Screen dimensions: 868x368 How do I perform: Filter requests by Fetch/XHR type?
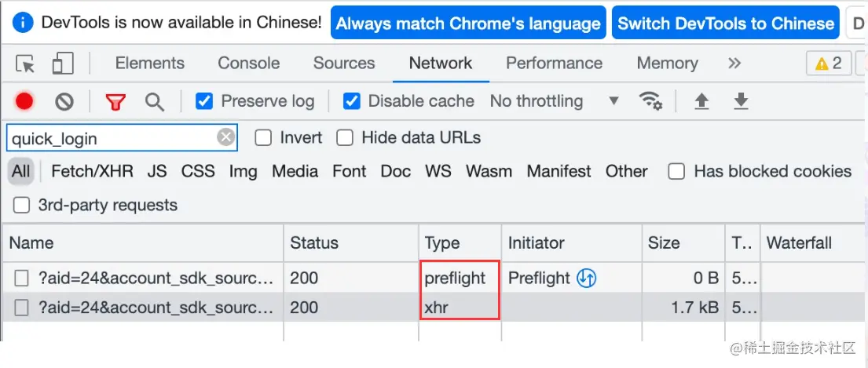(x=92, y=171)
